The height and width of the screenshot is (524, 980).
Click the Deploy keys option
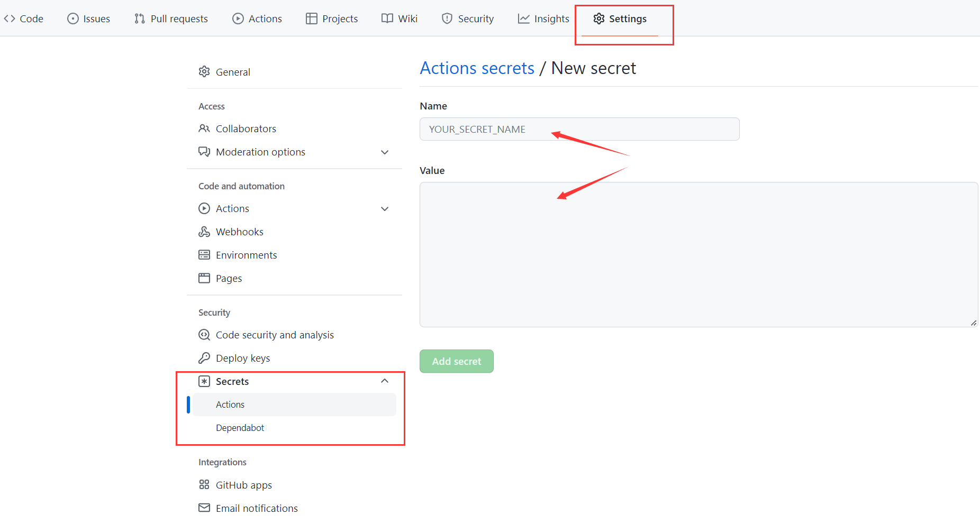coord(243,358)
